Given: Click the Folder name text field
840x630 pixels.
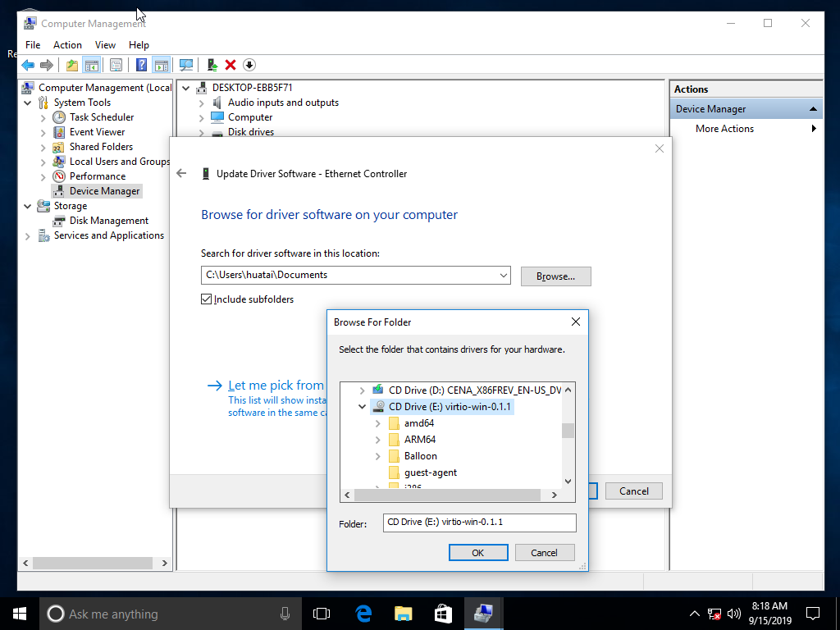Looking at the screenshot, I should point(480,523).
